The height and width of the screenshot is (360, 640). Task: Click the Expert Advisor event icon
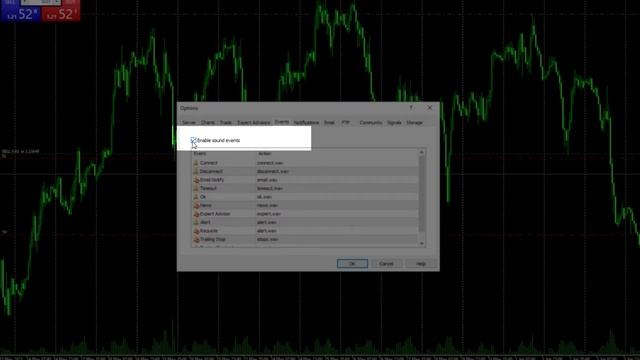point(196,214)
